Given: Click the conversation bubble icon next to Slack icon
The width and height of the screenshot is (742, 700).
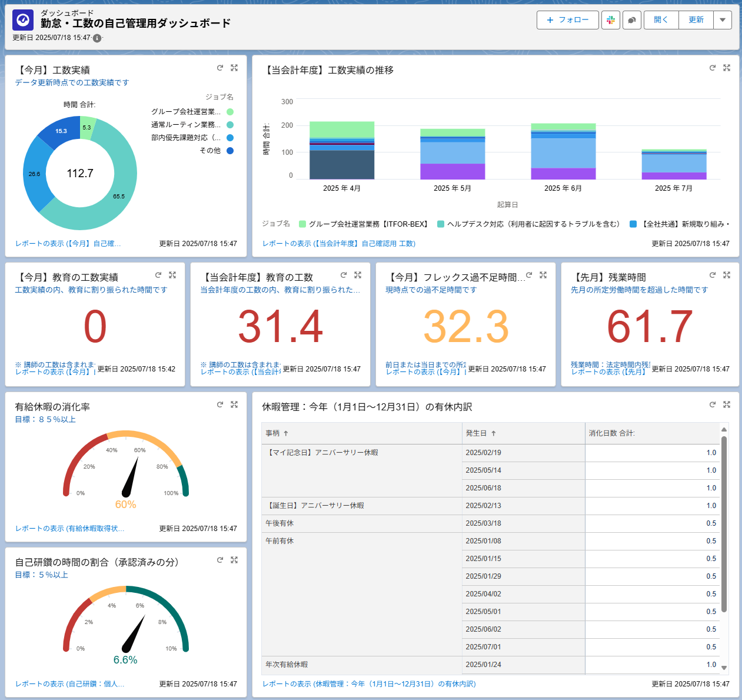Looking at the screenshot, I should click(631, 19).
